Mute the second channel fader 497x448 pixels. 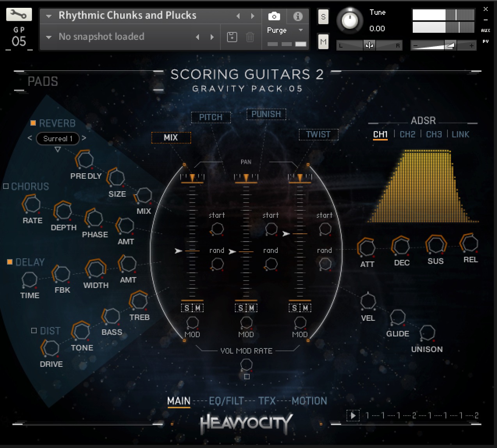tap(252, 308)
